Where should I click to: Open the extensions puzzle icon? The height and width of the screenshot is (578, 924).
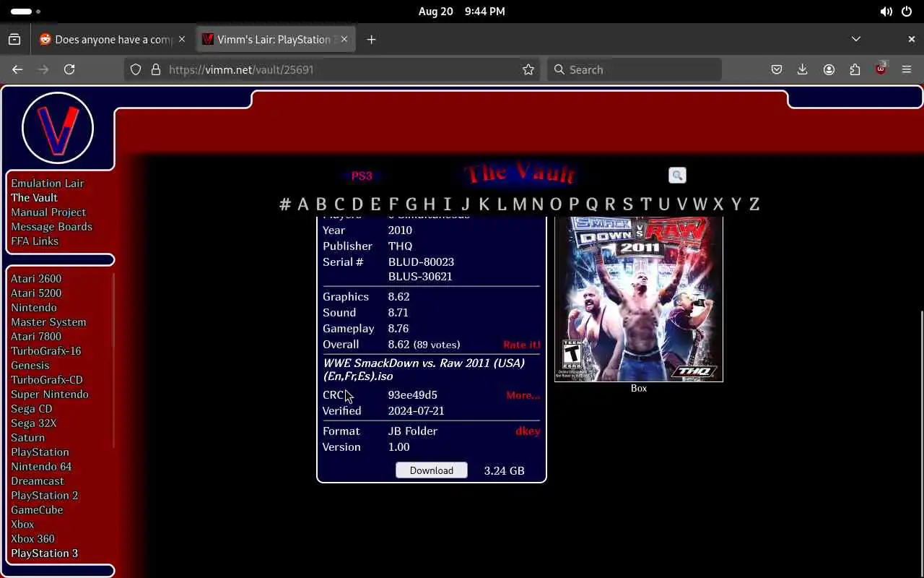[855, 69]
